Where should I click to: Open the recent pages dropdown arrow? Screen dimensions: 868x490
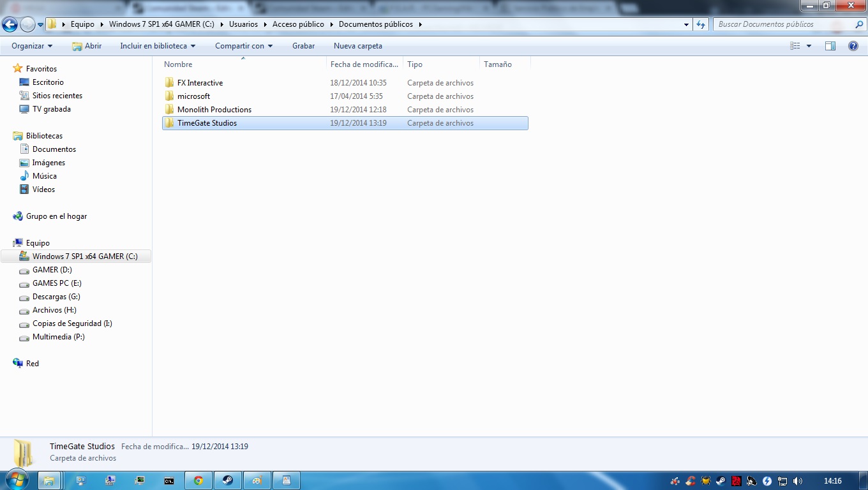(x=40, y=24)
